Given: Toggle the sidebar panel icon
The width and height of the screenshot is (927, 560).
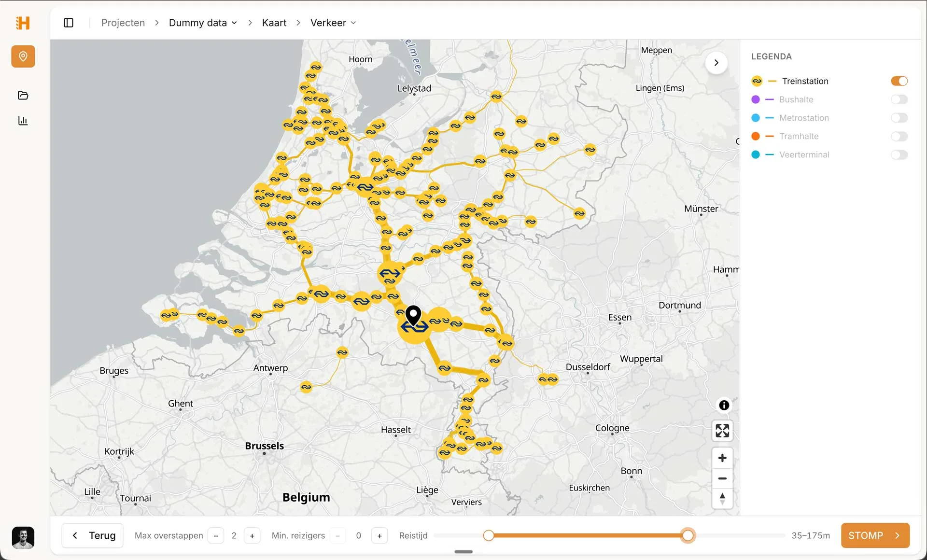Looking at the screenshot, I should click(x=69, y=23).
